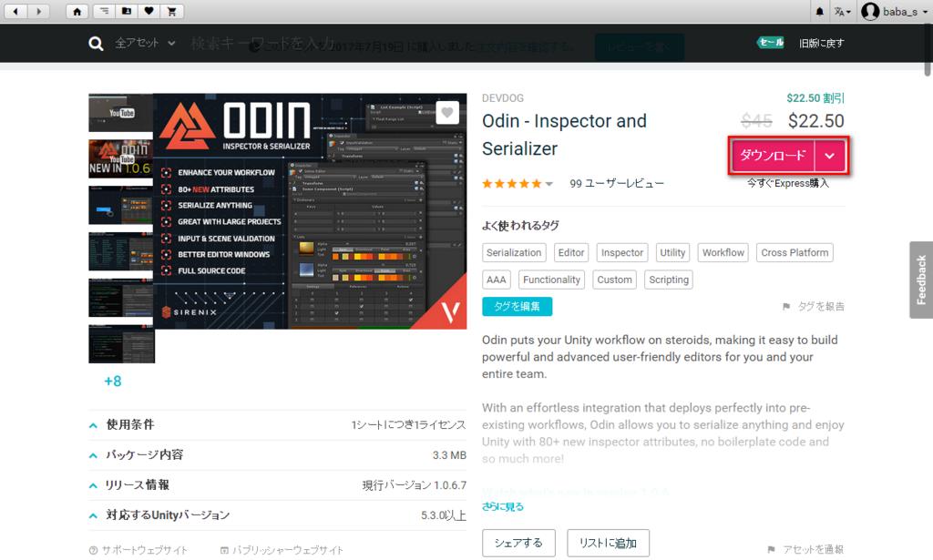Expand the リリース情報 section
This screenshot has height=560, width=933.
277,485
